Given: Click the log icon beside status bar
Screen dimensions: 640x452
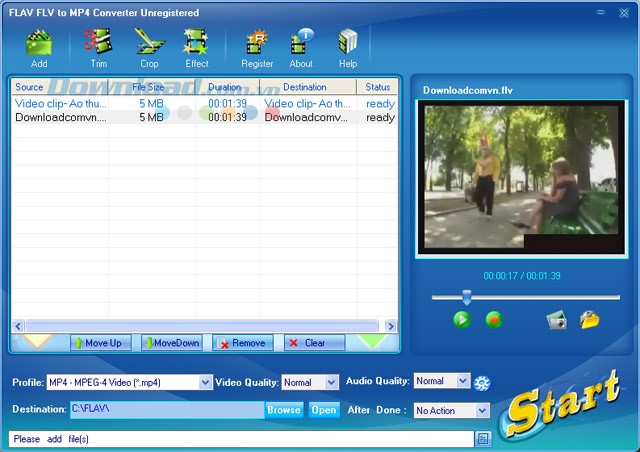Looking at the screenshot, I should pos(483,439).
